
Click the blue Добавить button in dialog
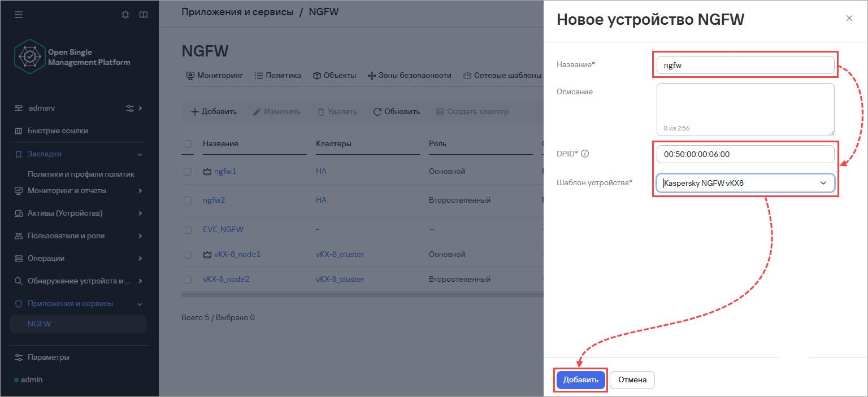pyautogui.click(x=581, y=380)
